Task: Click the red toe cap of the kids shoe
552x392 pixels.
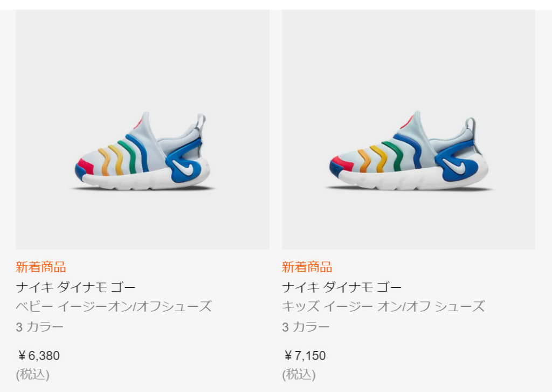Action: [x=343, y=163]
